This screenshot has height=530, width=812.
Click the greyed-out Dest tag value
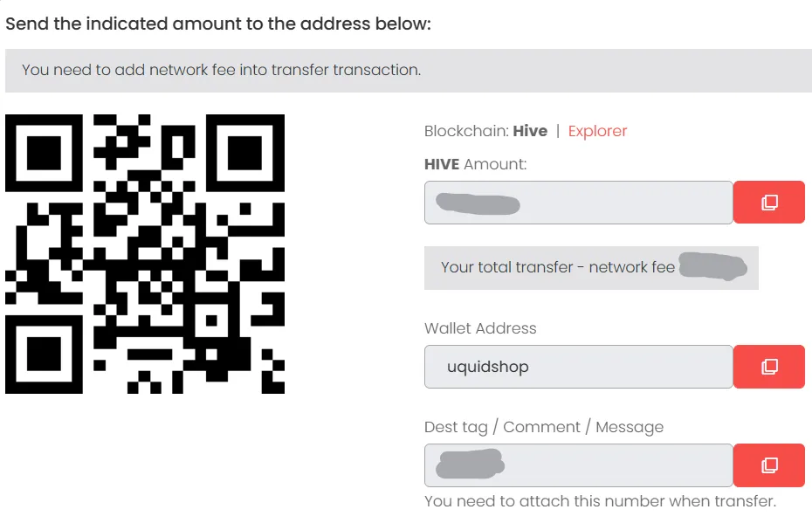pos(470,464)
